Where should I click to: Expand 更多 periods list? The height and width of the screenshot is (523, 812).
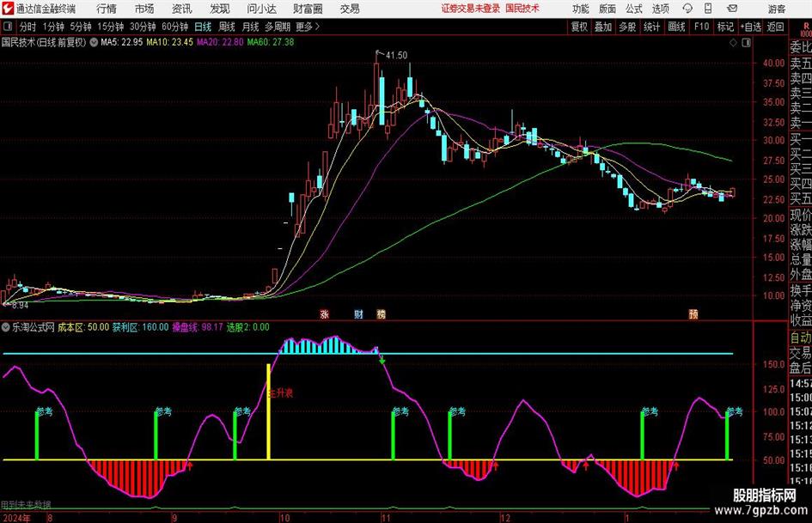pos(308,27)
